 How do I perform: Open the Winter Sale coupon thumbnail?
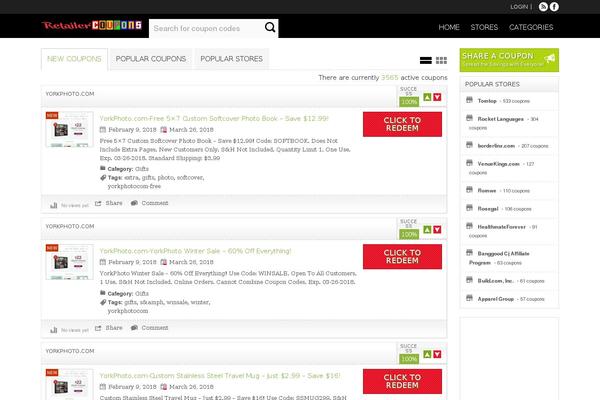coord(69,262)
